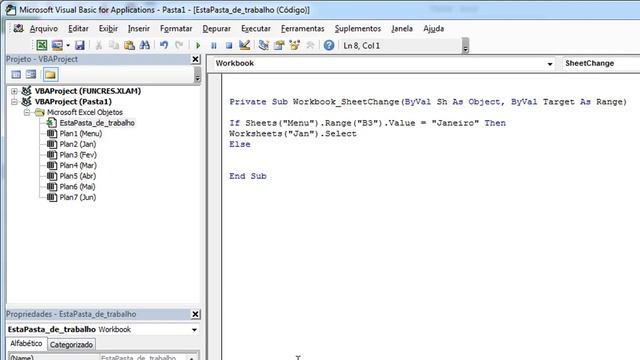This screenshot has height=360, width=640.
Task: Click the View Object icon in Project pane
Action: [31, 74]
